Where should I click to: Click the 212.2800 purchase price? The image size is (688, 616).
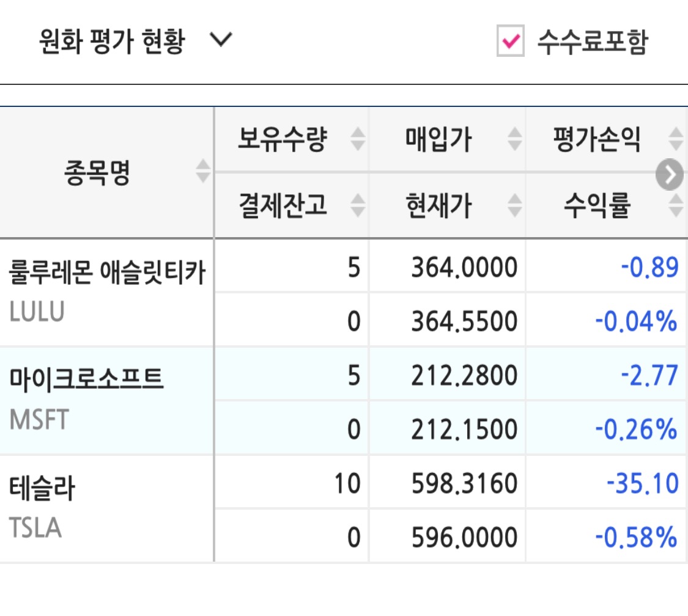pos(464,376)
